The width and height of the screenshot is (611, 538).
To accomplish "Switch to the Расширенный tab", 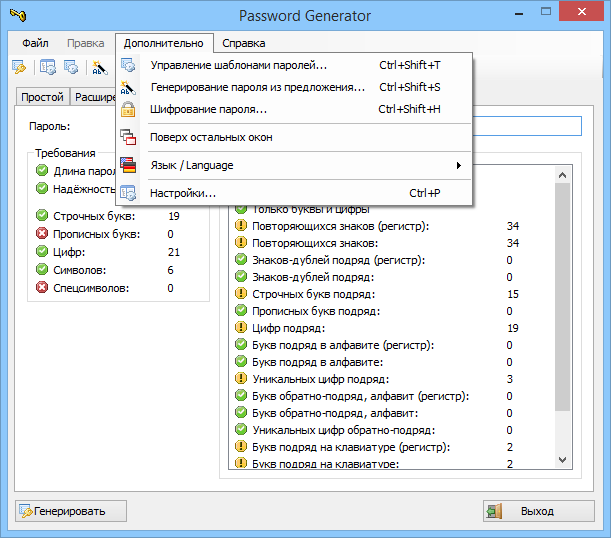I will (94, 97).
